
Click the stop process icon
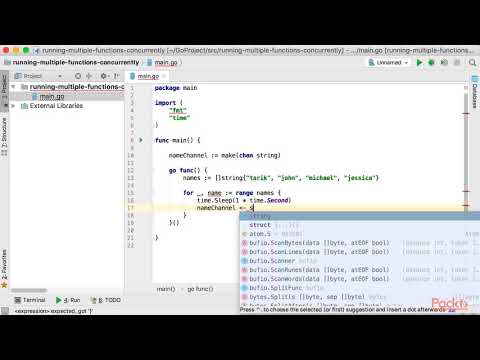457,62
